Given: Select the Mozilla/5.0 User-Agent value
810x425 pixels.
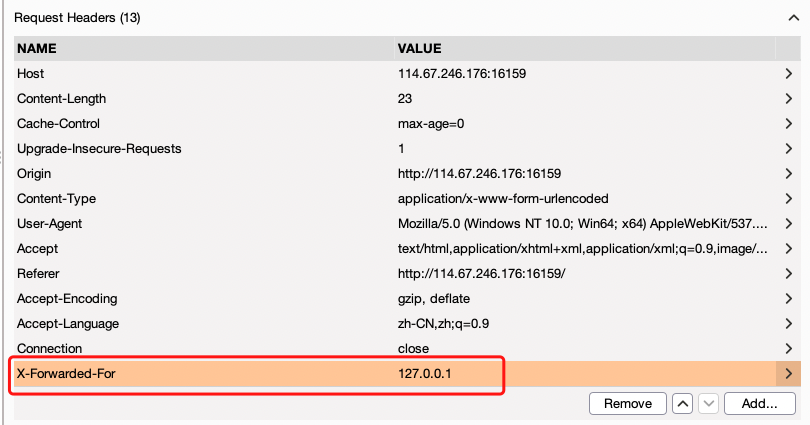Looking at the screenshot, I should (x=583, y=224).
